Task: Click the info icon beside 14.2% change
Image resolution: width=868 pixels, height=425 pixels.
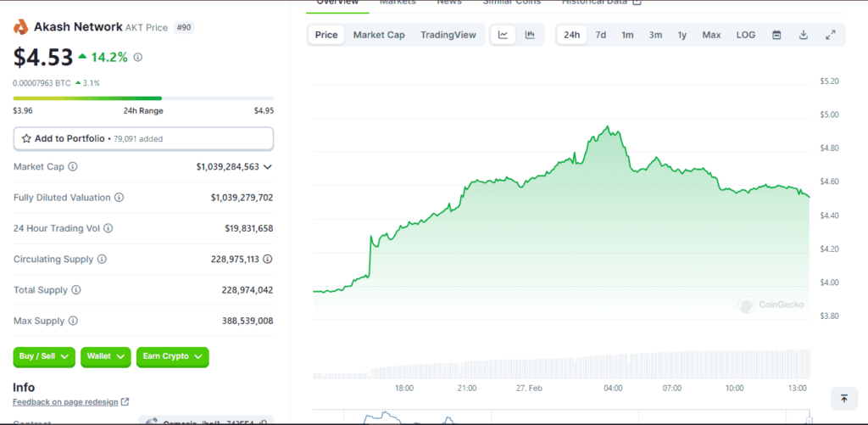Action: (138, 57)
